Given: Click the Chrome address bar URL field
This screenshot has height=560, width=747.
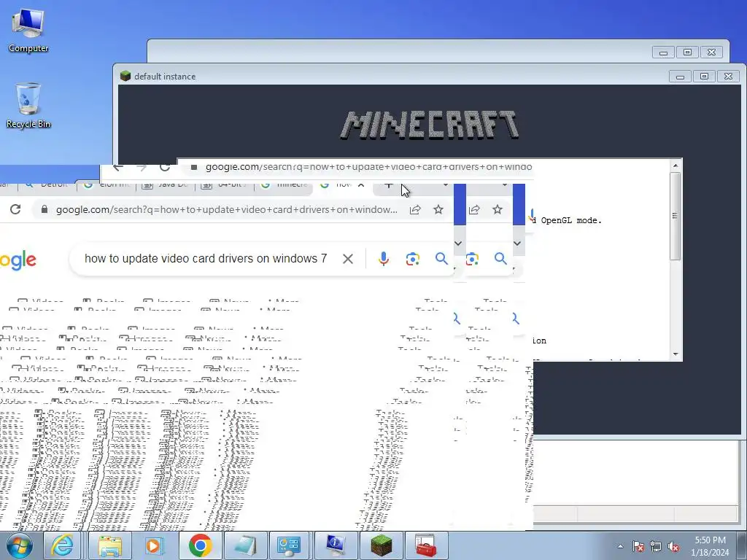Looking at the screenshot, I should pos(226,209).
